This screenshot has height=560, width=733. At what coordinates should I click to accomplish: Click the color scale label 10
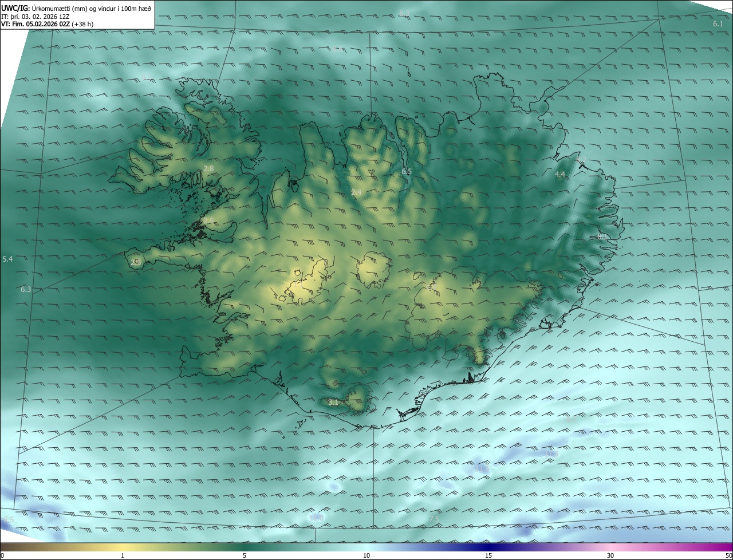(366, 555)
